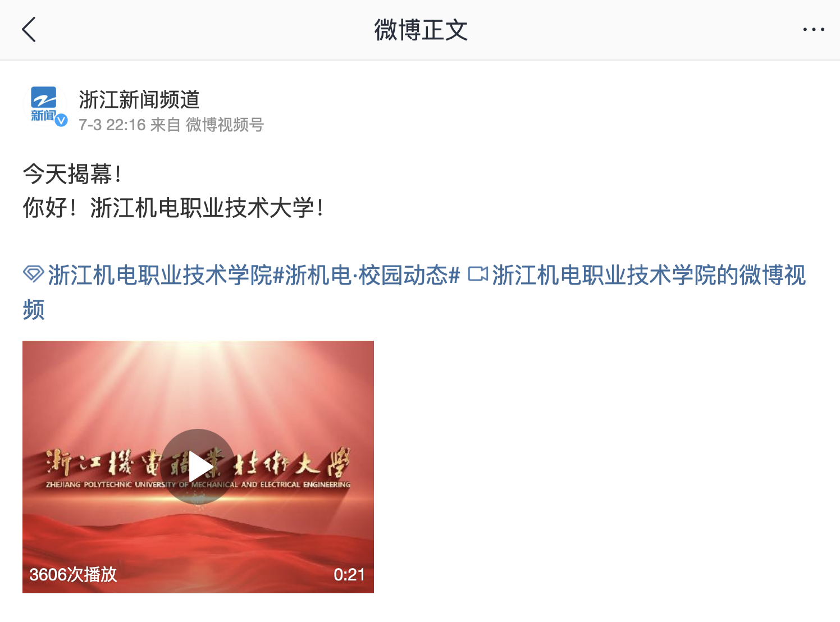Viewport: 840px width, 622px height.
Task: Open the 微博视频号 source link
Action: point(225,125)
